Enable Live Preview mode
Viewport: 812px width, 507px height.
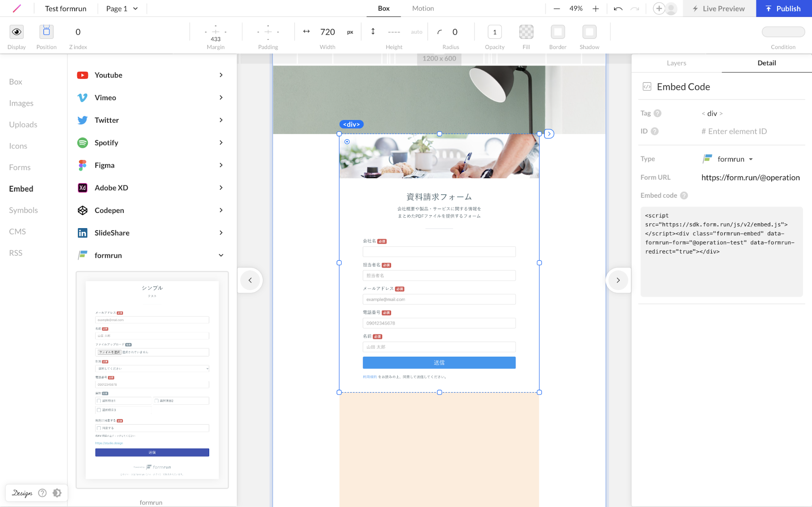coord(718,8)
